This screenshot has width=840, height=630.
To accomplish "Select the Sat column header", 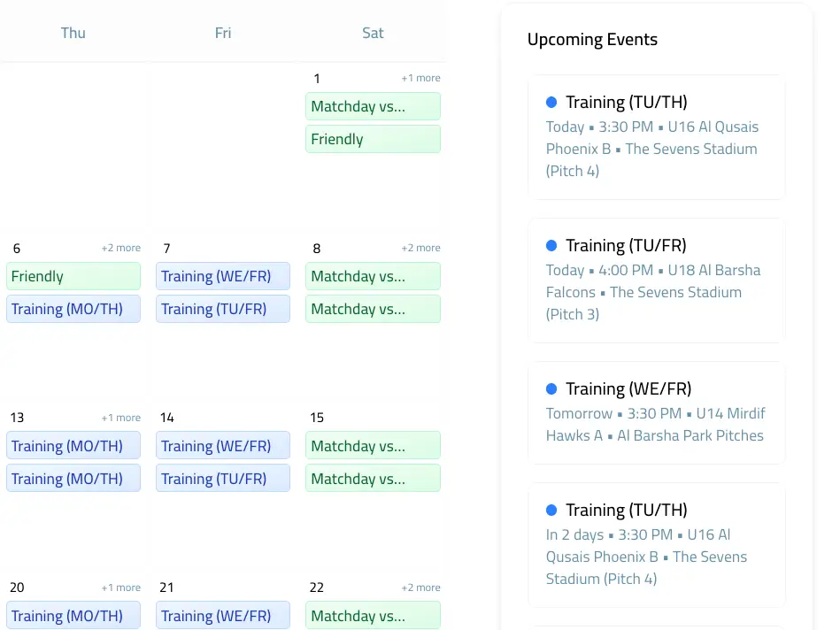I will [x=373, y=33].
